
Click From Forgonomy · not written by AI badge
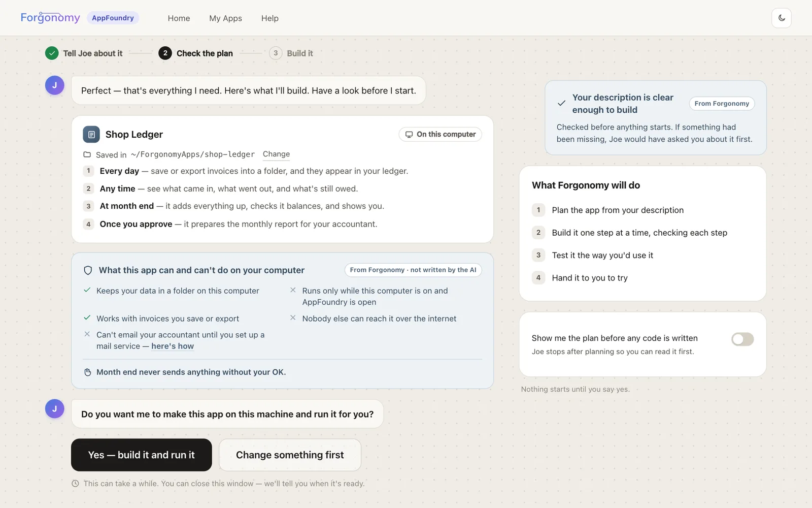(413, 270)
